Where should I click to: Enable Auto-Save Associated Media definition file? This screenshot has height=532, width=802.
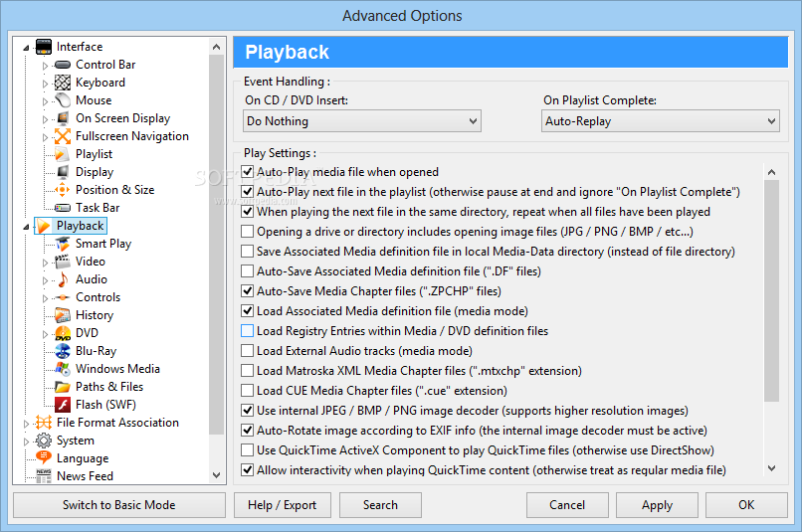[247, 270]
